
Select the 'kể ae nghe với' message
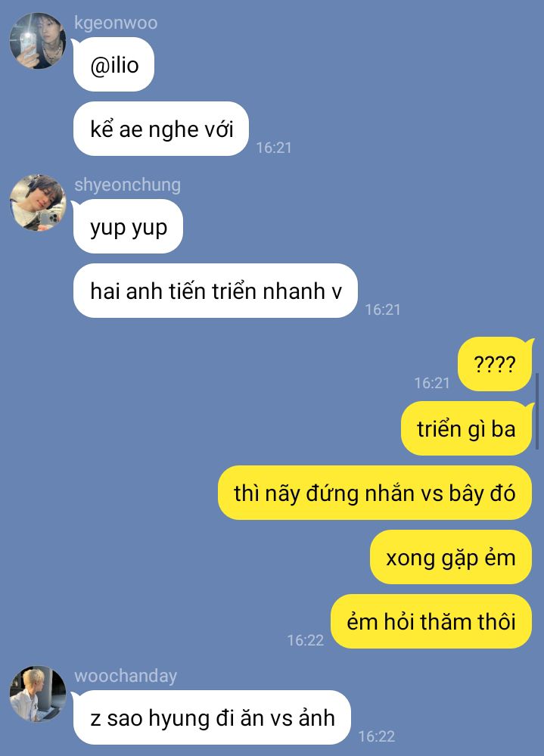point(161,129)
